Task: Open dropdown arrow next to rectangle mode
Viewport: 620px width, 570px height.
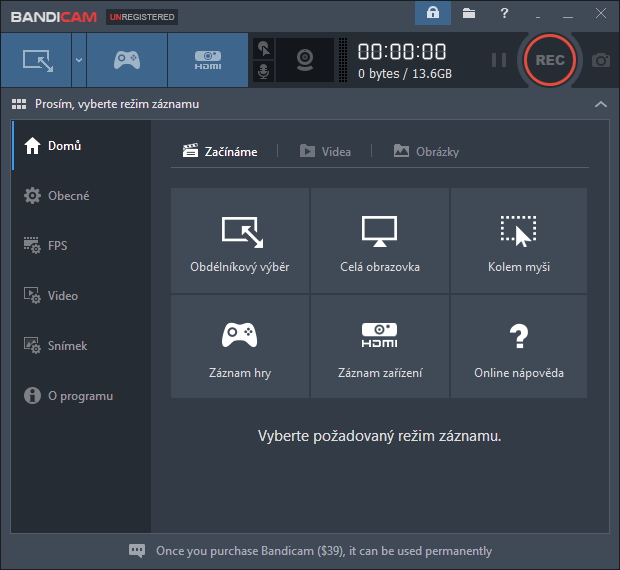Action: (x=79, y=60)
